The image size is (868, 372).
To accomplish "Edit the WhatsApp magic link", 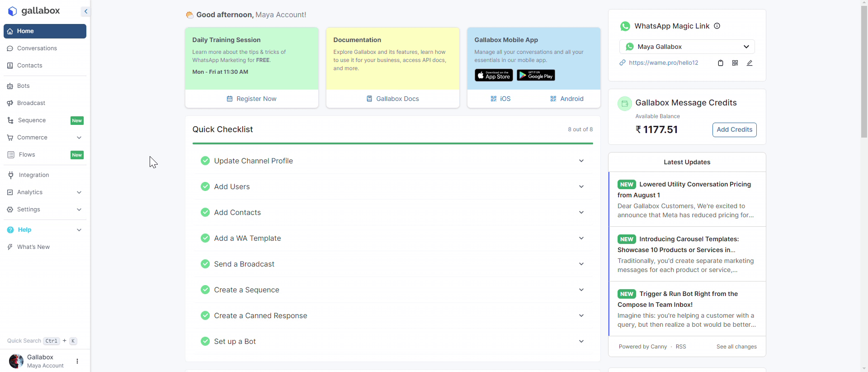I will (x=750, y=63).
